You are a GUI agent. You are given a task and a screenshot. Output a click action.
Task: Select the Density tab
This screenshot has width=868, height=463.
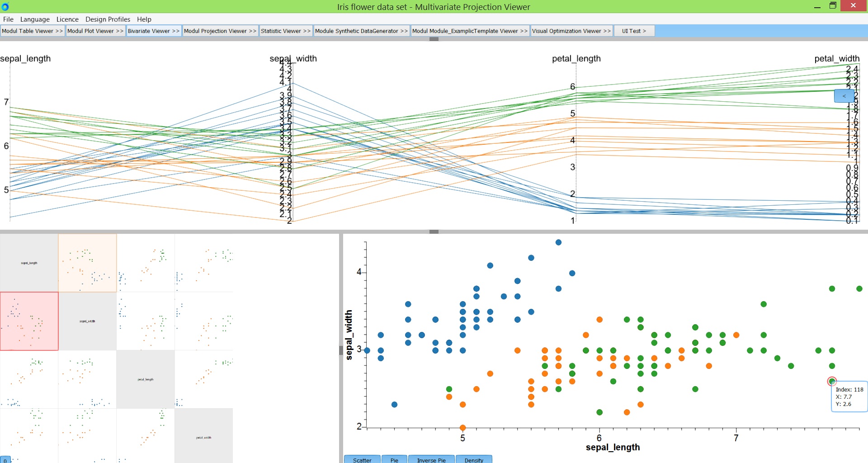pyautogui.click(x=474, y=459)
